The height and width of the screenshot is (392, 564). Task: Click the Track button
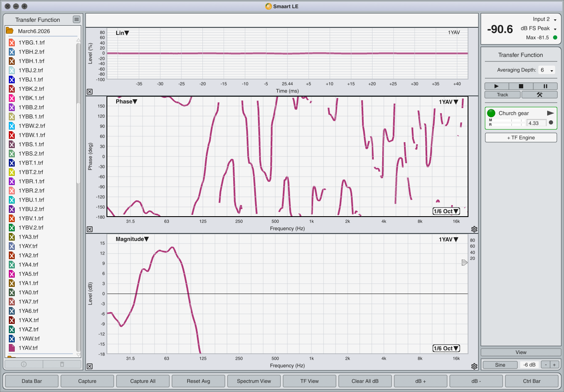pos(503,95)
